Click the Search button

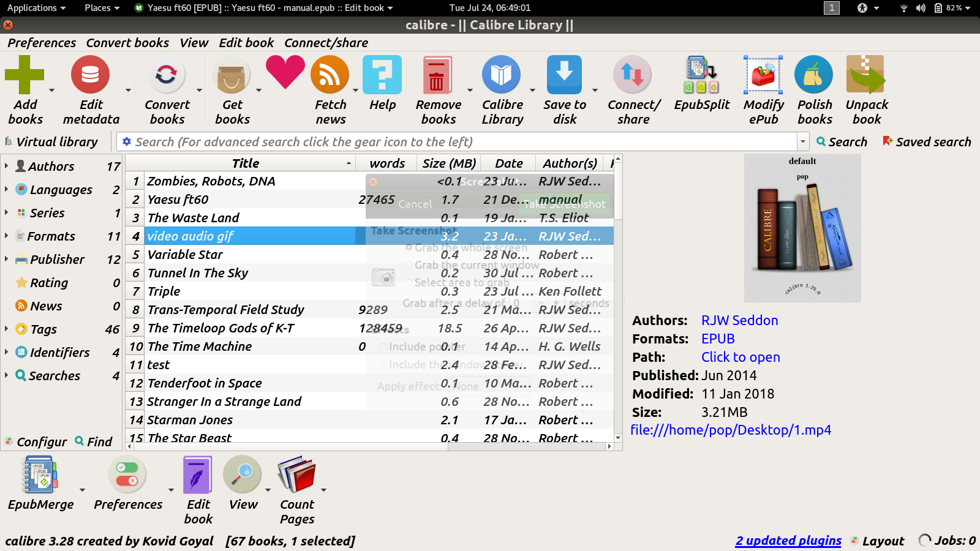tap(842, 142)
